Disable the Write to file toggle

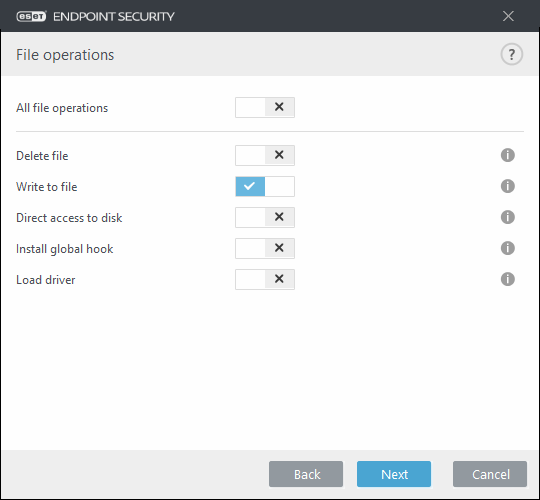point(265,186)
